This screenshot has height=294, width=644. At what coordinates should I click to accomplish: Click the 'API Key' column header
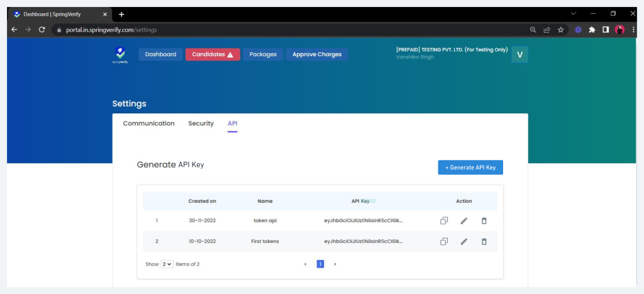click(360, 201)
